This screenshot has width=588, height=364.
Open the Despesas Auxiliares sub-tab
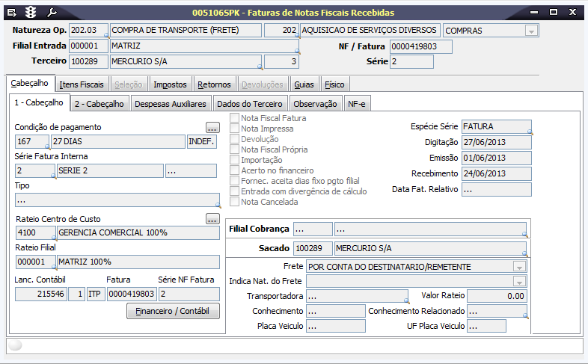click(171, 104)
